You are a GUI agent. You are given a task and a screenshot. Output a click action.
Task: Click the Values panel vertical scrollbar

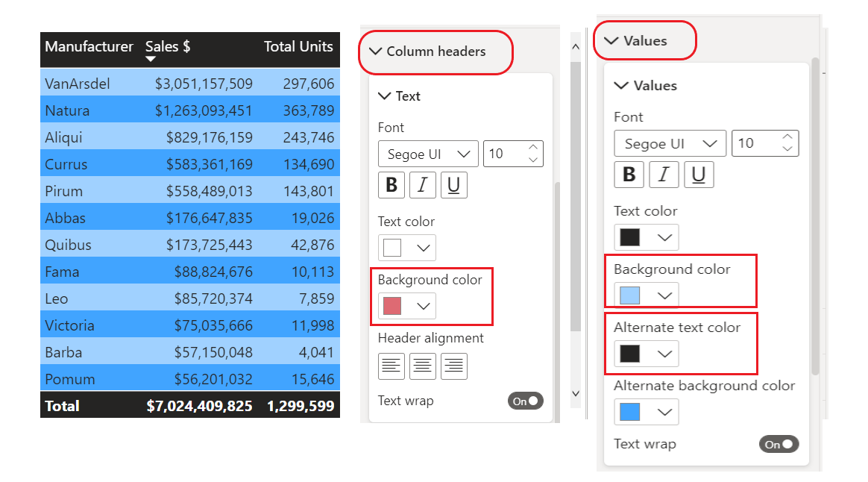point(815,216)
